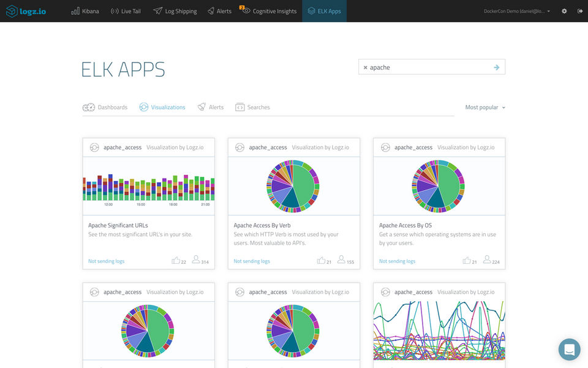Switch to the Searches tab
This screenshot has height=368, width=588.
pyautogui.click(x=252, y=107)
